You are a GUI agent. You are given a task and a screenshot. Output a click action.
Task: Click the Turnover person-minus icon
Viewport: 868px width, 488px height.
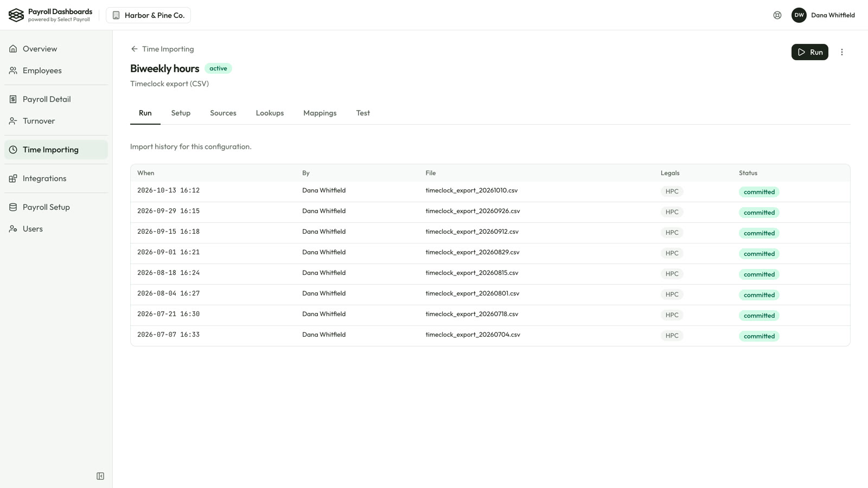13,121
